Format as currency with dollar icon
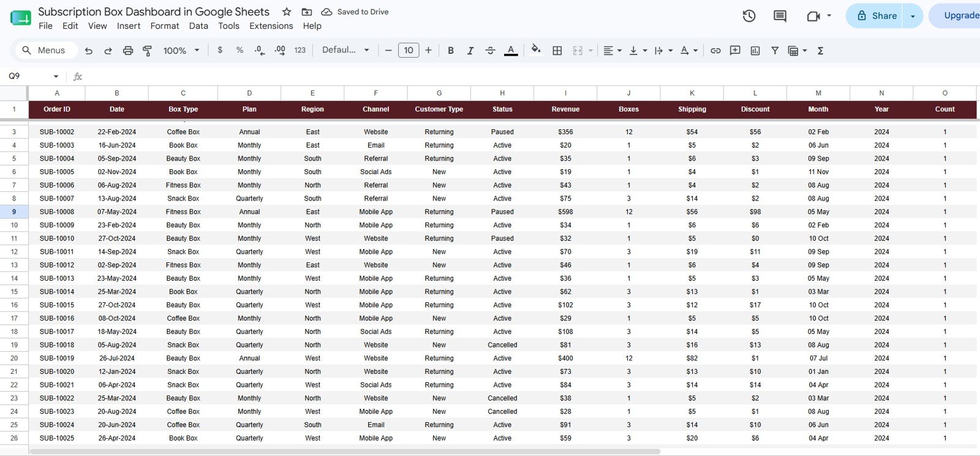This screenshot has height=456, width=980. [x=220, y=50]
